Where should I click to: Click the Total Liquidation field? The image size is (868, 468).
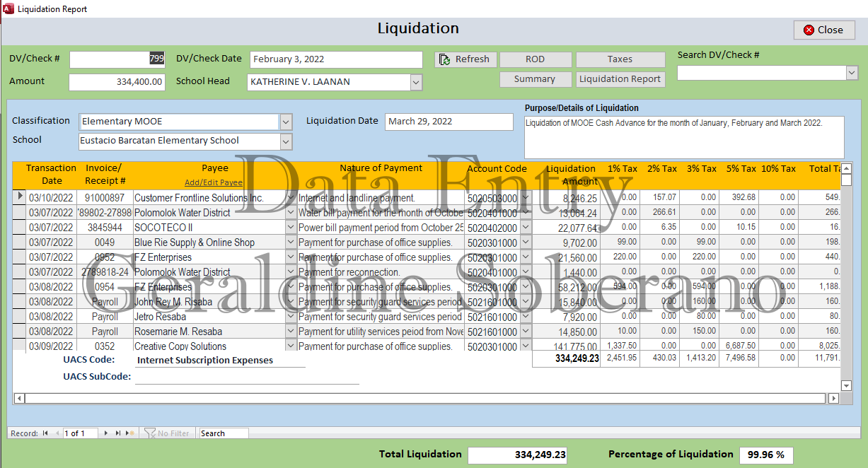(518, 455)
